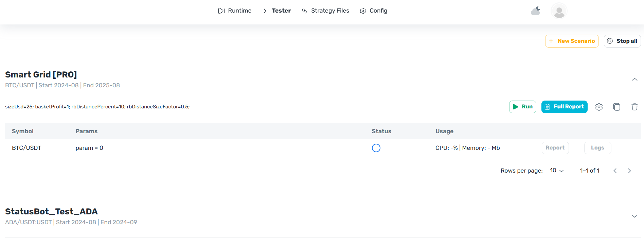Delete Smart Grid scenario with trash icon
This screenshot has width=644, height=247.
click(634, 107)
